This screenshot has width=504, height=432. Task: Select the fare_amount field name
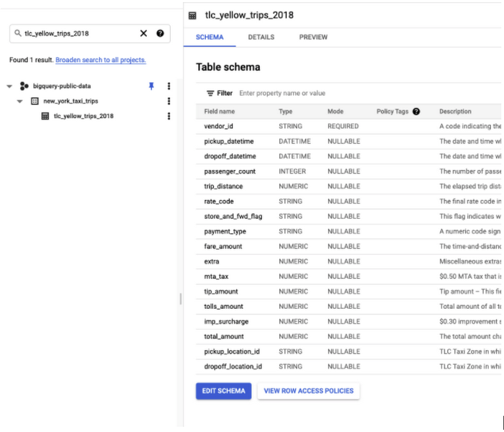pyautogui.click(x=223, y=246)
